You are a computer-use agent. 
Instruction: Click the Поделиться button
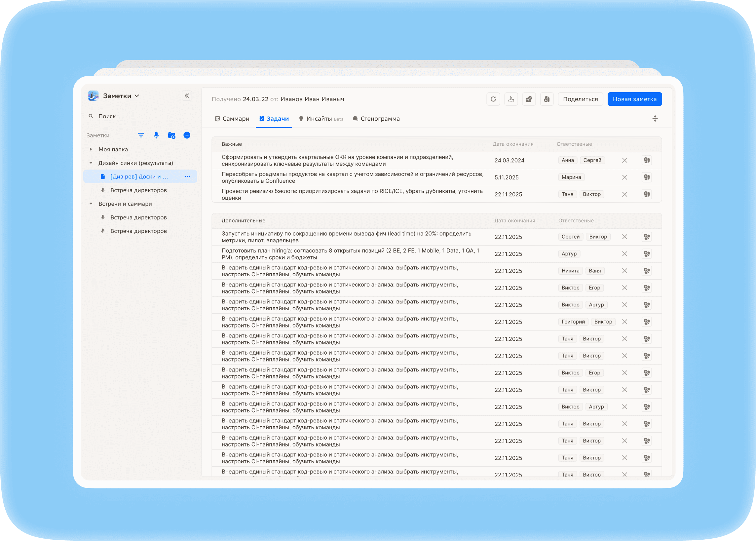[x=580, y=99]
